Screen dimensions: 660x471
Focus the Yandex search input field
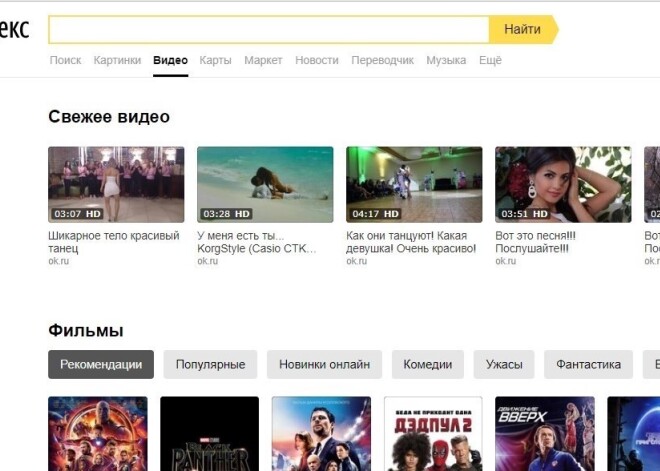click(268, 29)
